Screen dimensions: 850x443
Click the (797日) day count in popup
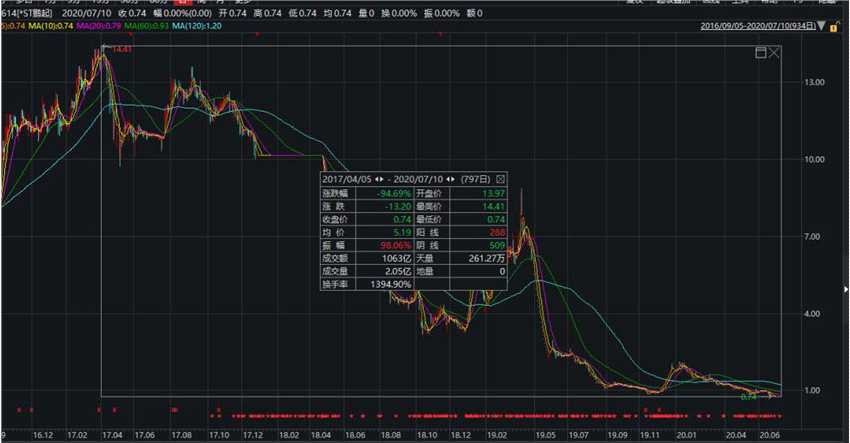coord(475,179)
